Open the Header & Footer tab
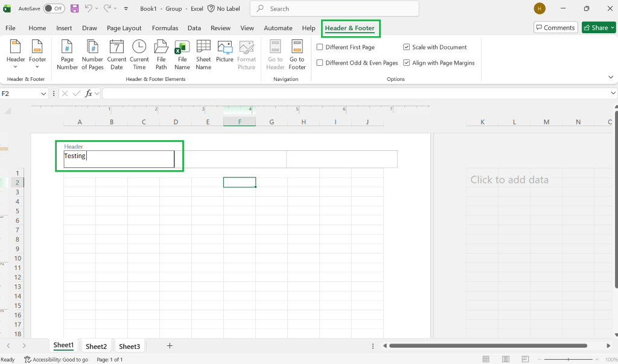 349,28
